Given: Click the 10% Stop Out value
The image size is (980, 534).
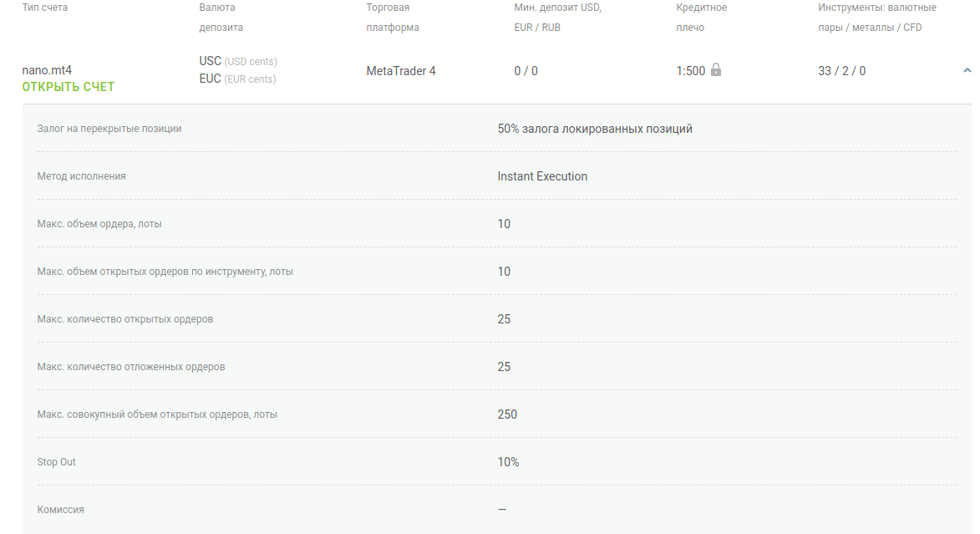Looking at the screenshot, I should pyautogui.click(x=508, y=462).
